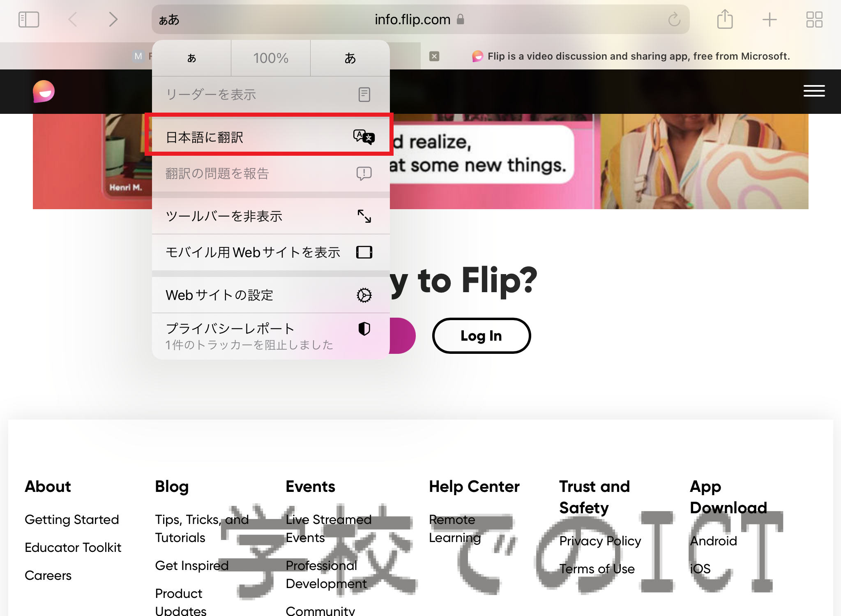The image size is (841, 616).
Task: Select the tab with the M icon
Action: point(138,56)
